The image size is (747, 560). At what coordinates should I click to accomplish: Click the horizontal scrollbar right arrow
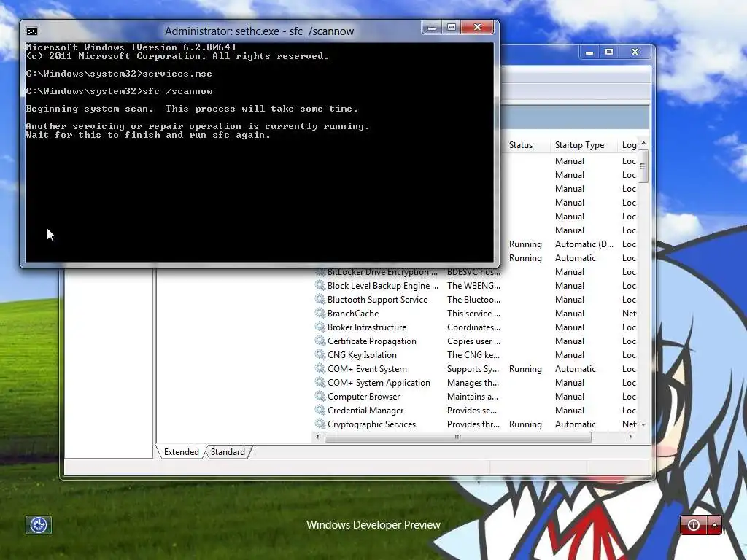[x=630, y=437]
